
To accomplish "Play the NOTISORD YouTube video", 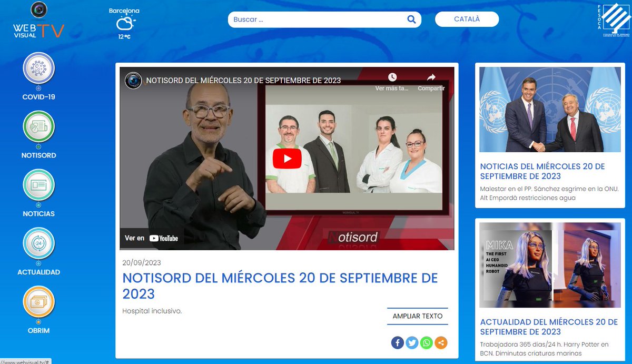I will (287, 158).
